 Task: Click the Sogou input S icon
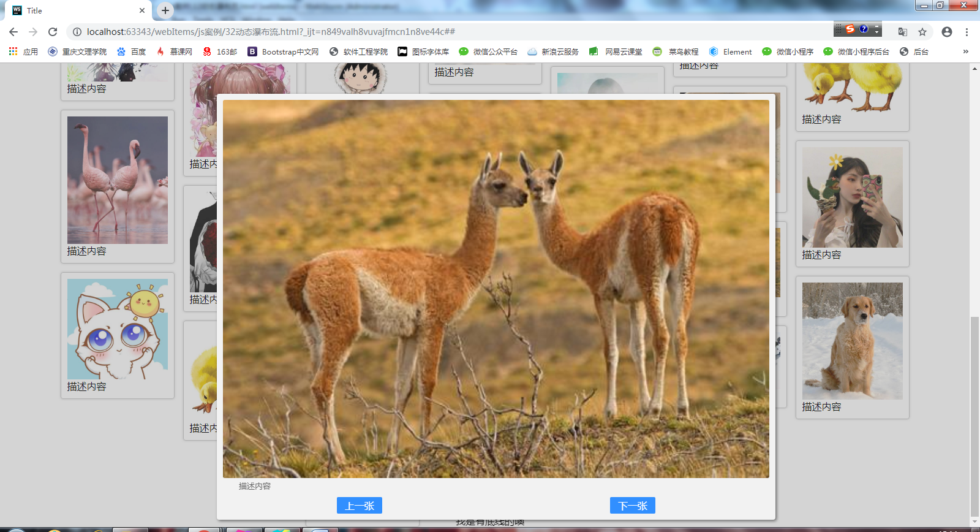pos(850,29)
